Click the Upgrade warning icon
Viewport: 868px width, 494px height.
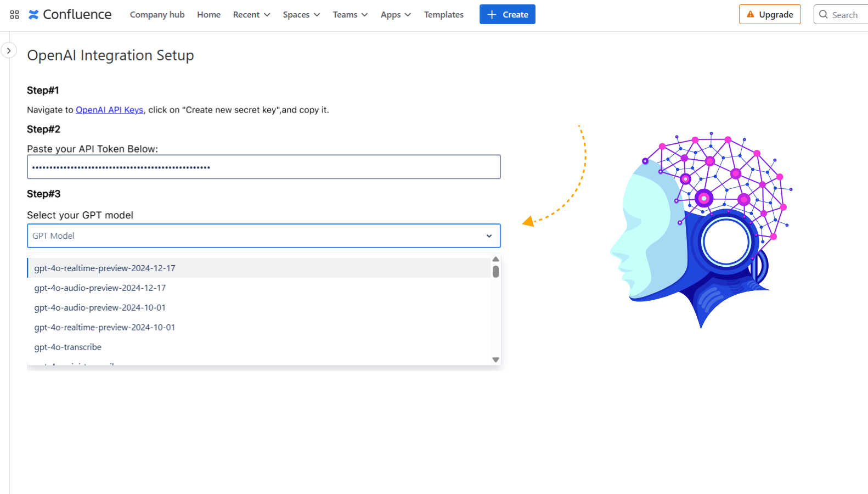(751, 14)
